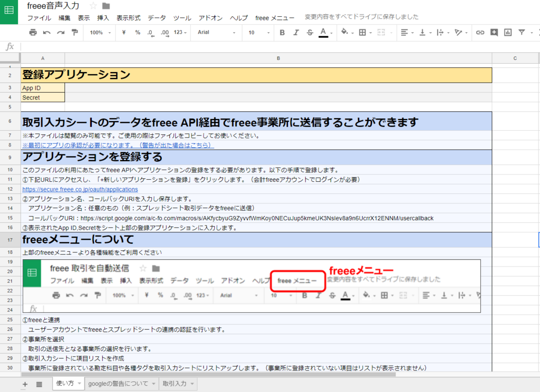Open the 100% zoom dropdown
Viewport: 540px width, 392px height.
pos(100,32)
